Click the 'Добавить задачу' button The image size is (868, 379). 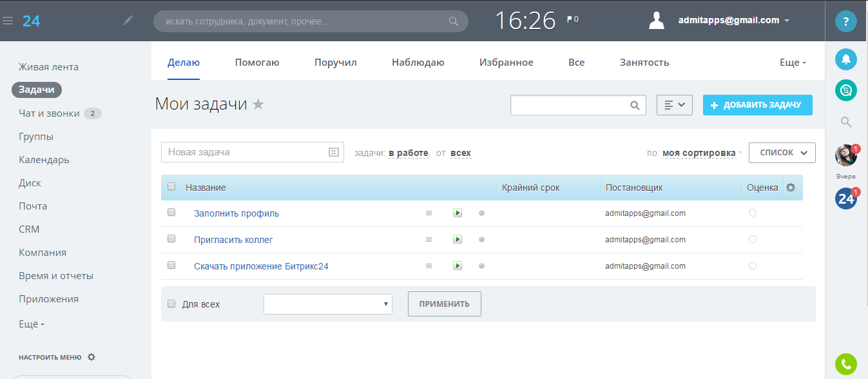[757, 105]
